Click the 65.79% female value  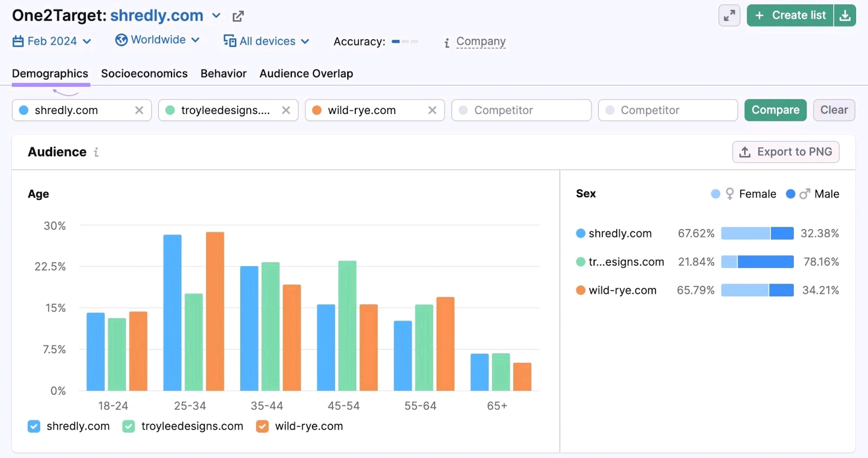(695, 290)
